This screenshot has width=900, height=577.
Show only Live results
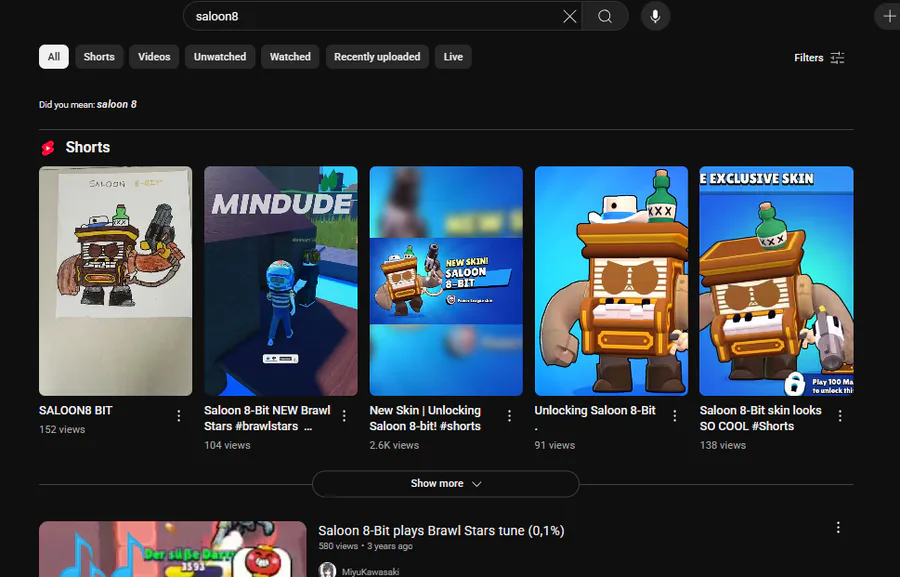click(x=453, y=57)
